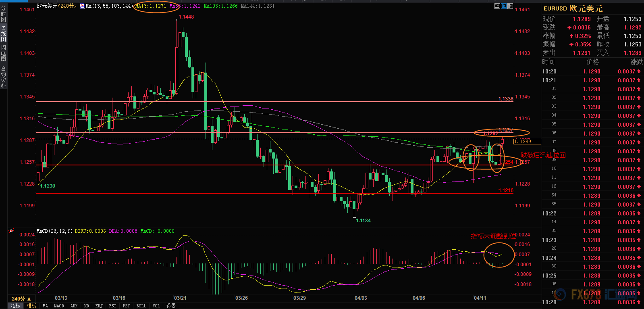Select the K线图 side tab
This screenshot has height=309, width=644.
coord(4,33)
